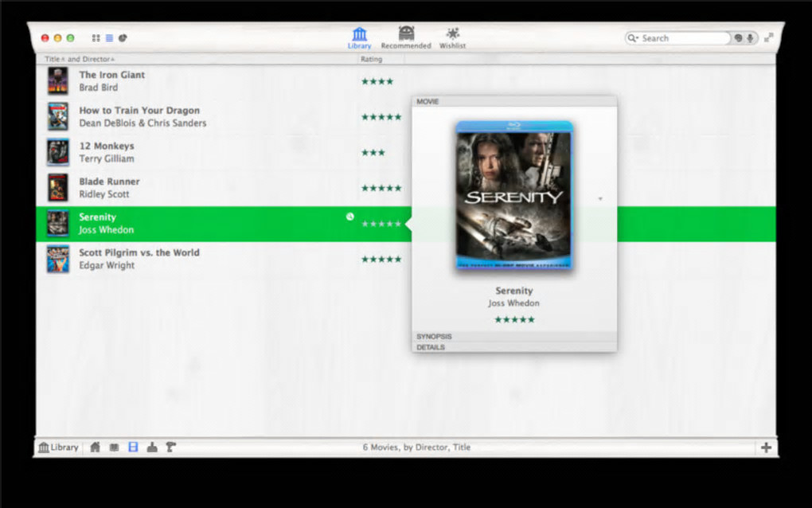Sort by the Director column header

point(98,59)
